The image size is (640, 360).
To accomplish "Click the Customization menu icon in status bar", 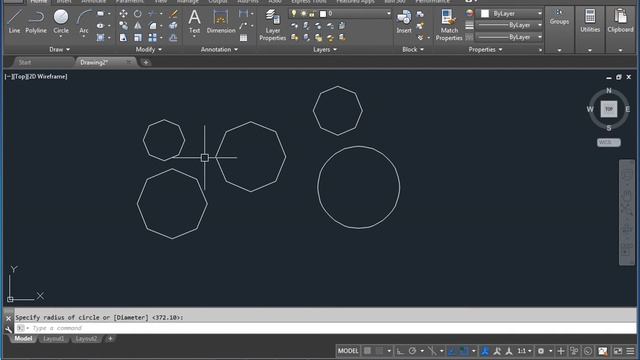I will (x=631, y=351).
